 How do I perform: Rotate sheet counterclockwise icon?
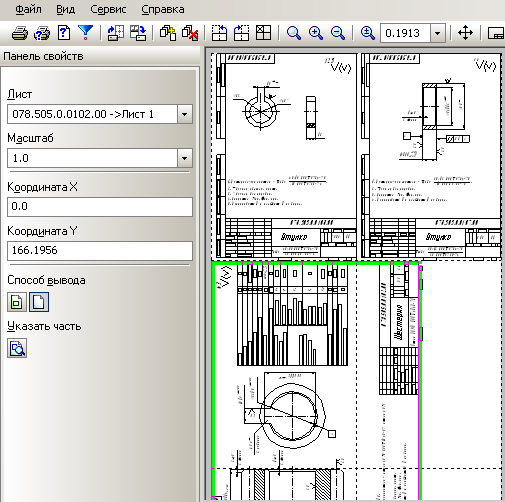219,33
